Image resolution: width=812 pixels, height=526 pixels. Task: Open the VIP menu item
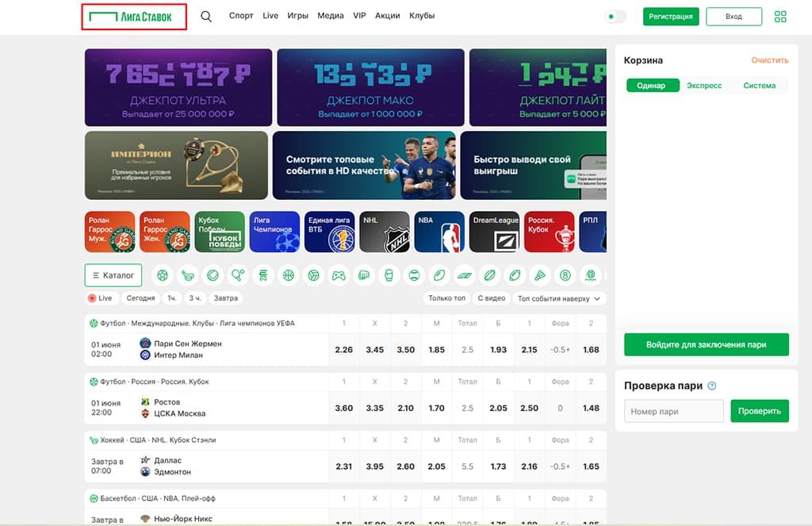pos(359,16)
